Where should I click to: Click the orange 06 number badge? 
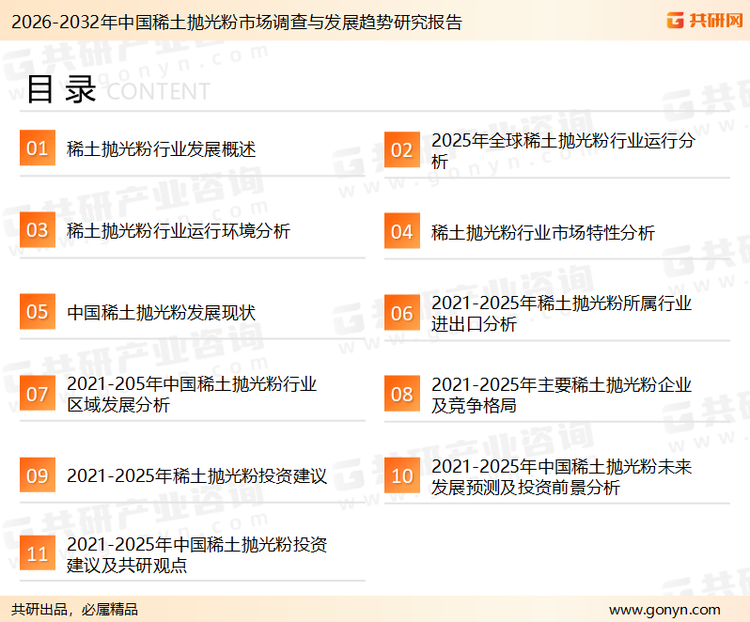coord(402,313)
